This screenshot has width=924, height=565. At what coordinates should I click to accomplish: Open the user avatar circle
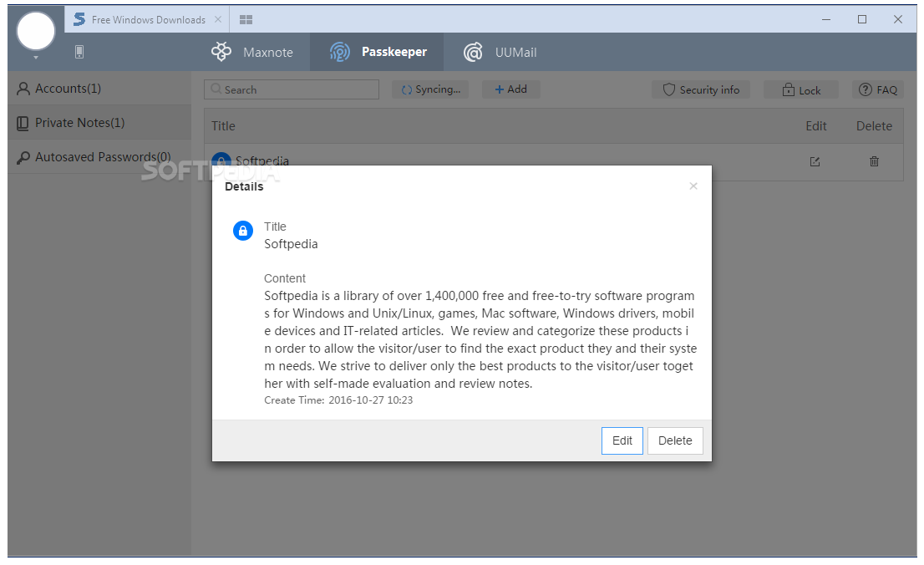click(36, 31)
